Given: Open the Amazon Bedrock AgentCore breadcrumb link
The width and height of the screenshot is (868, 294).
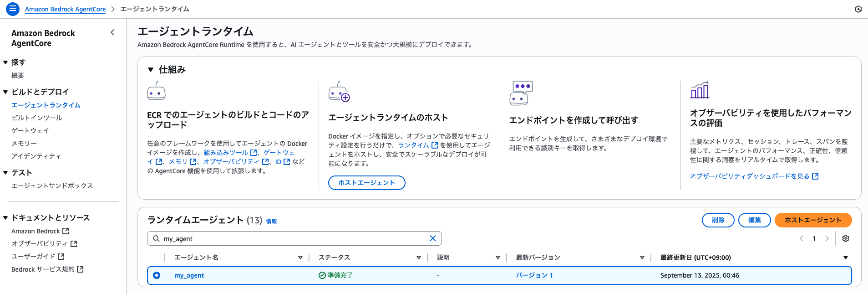Looking at the screenshot, I should tap(65, 9).
